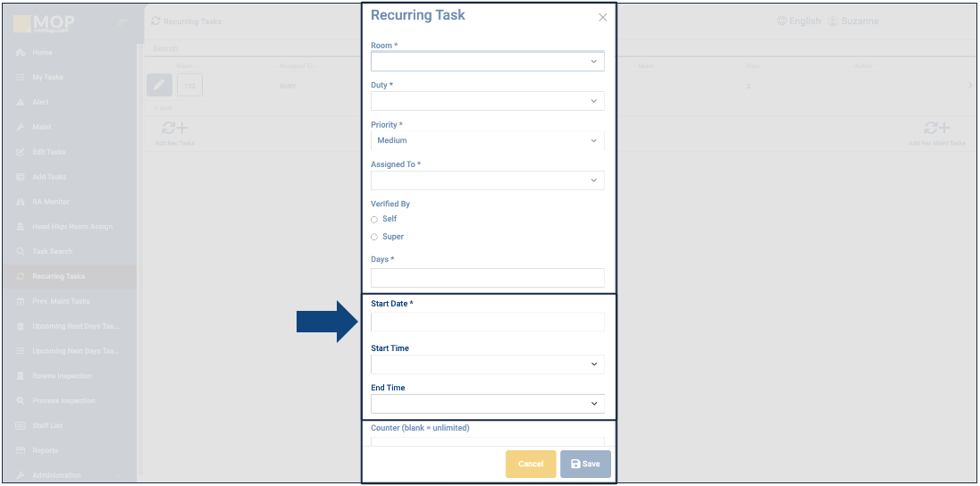This screenshot has width=980, height=486.
Task: Click the globe English language icon
Action: [x=782, y=21]
